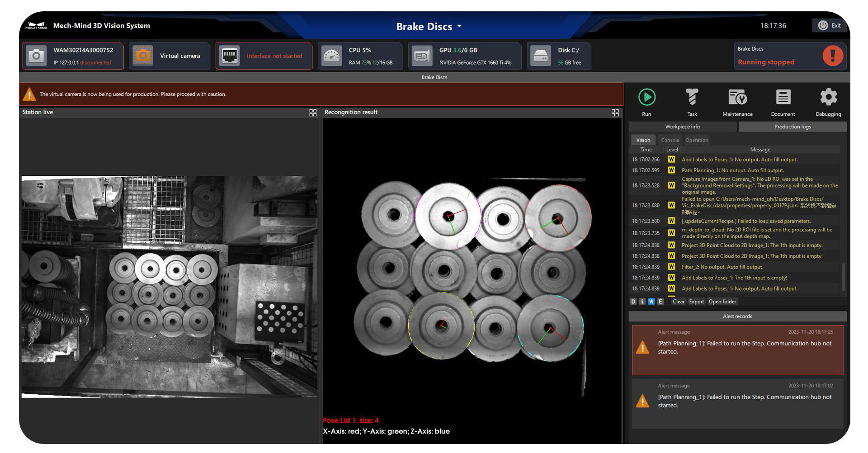Toggle the D debug log filter
This screenshot has width=868, height=453.
tap(633, 301)
